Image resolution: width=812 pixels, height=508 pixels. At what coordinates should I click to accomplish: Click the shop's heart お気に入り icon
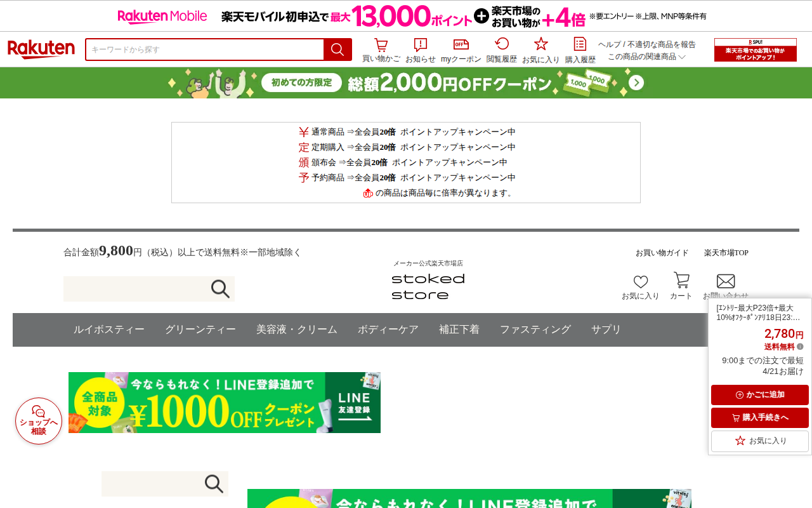(641, 287)
